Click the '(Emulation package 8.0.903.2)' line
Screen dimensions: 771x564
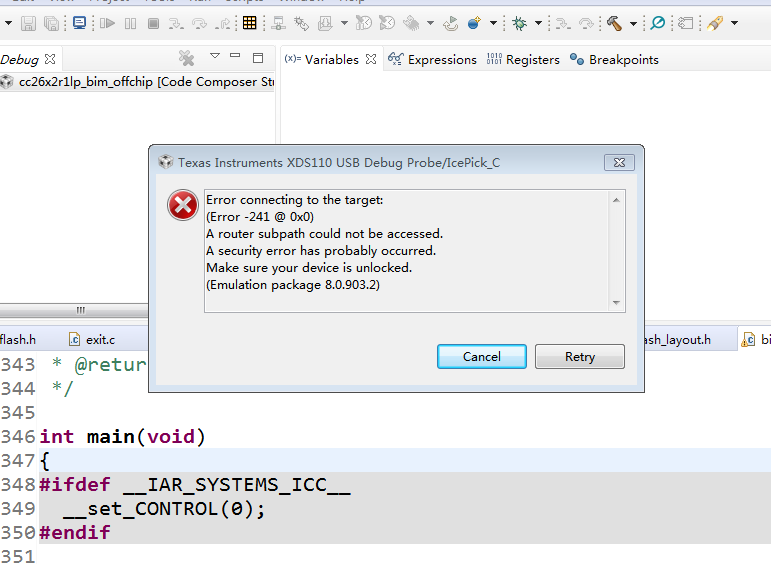pyautogui.click(x=293, y=285)
